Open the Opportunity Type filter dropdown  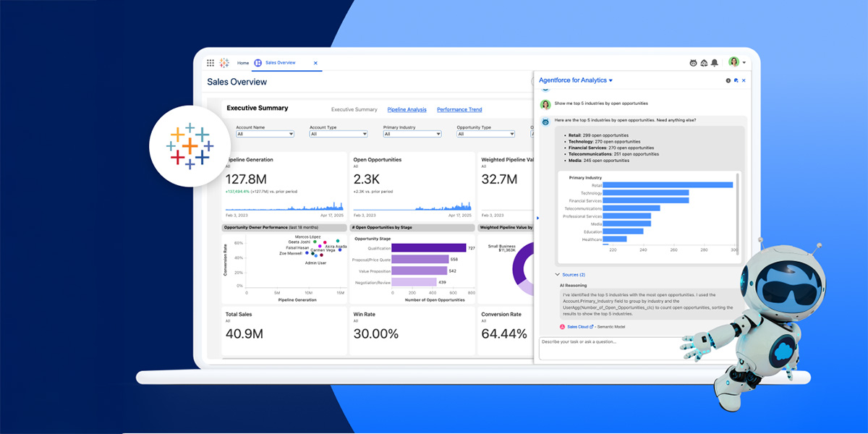[x=485, y=134]
